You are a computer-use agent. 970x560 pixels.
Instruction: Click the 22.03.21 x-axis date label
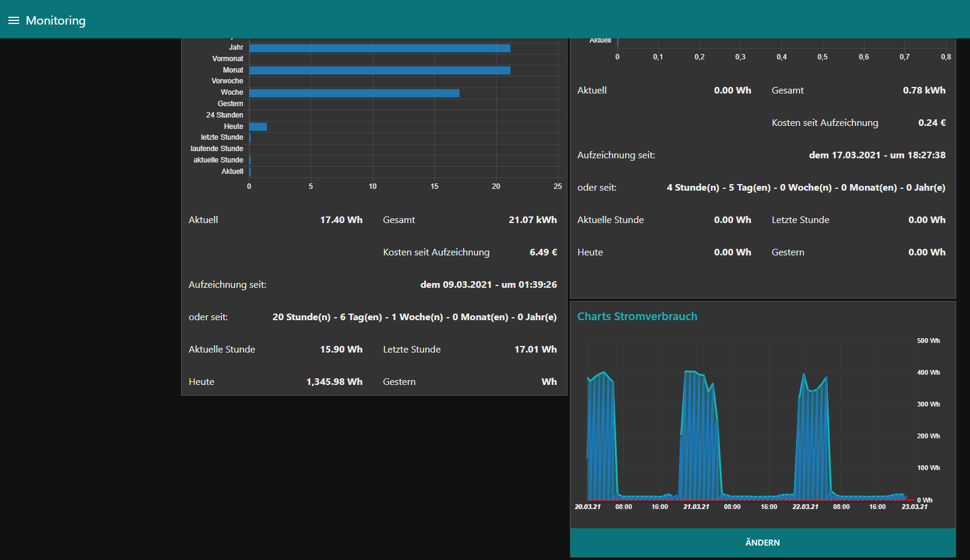(805, 507)
